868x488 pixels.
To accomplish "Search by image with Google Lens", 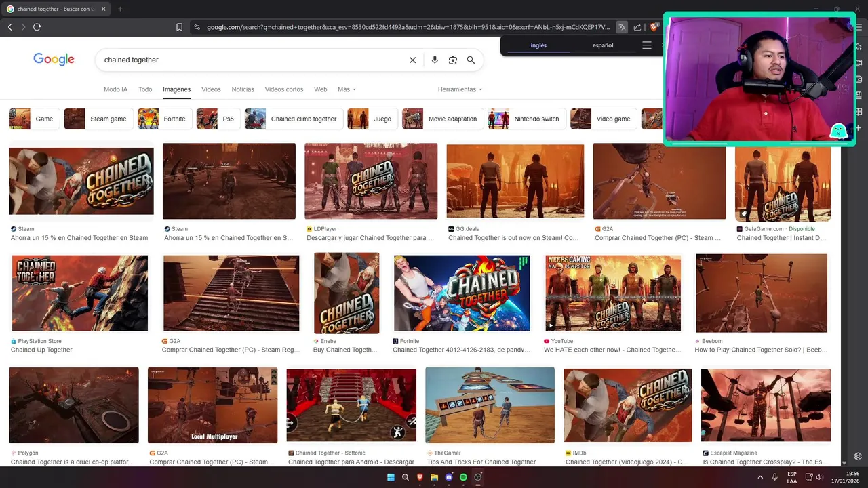I will [x=453, y=60].
